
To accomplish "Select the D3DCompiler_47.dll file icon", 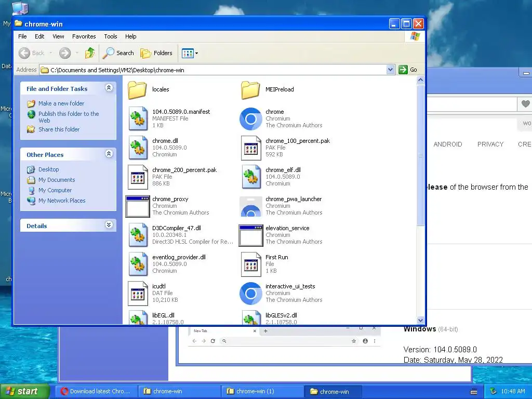I will click(x=138, y=235).
